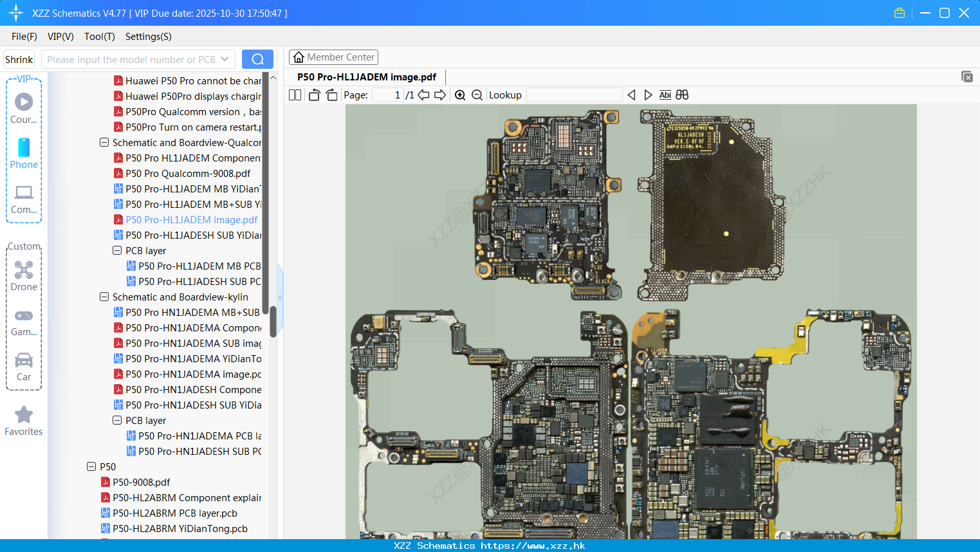Image resolution: width=980 pixels, height=552 pixels.
Task: Zoom out of the PDF
Action: coord(477,95)
